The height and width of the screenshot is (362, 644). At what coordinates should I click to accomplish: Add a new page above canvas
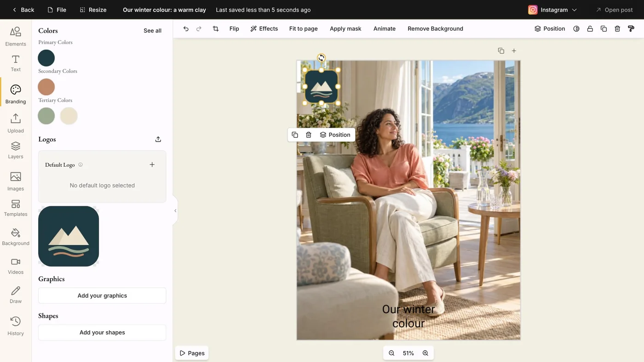(x=514, y=51)
